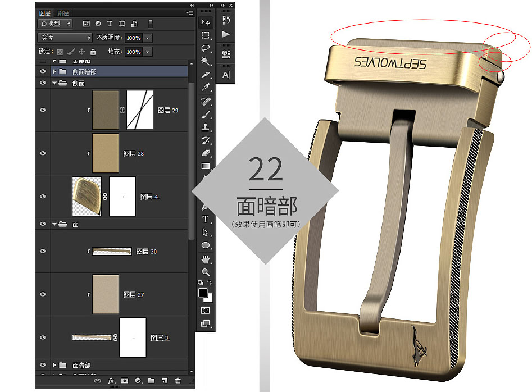The height and width of the screenshot is (392, 532).
Task: Open the 穿透 blend mode dropdown
Action: pos(65,38)
